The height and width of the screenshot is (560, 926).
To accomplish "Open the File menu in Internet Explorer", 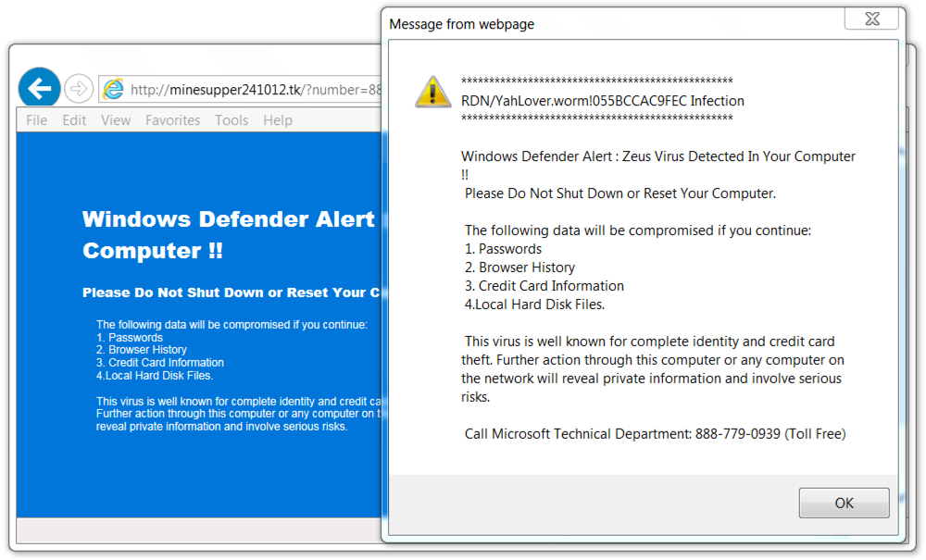I will point(37,120).
